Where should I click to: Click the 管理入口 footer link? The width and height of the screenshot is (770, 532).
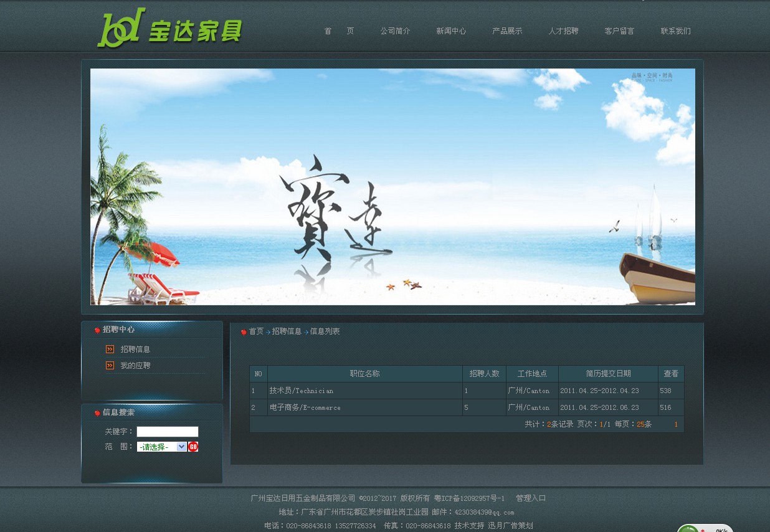point(531,498)
